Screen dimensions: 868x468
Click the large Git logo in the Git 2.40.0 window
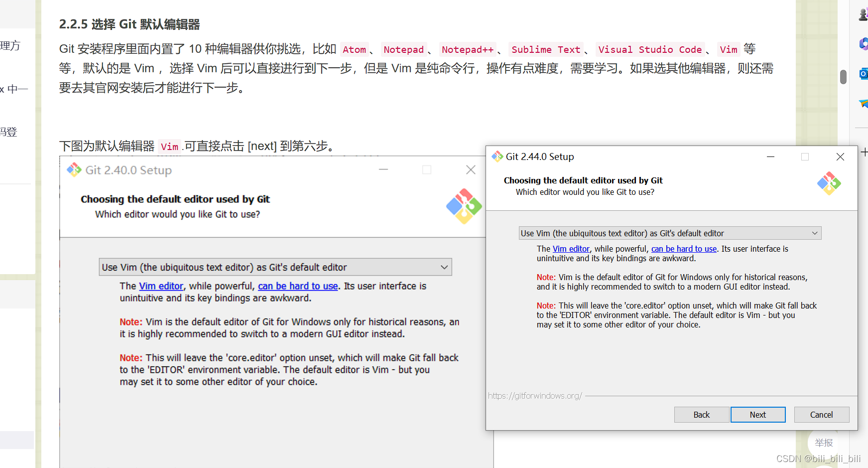(x=464, y=206)
